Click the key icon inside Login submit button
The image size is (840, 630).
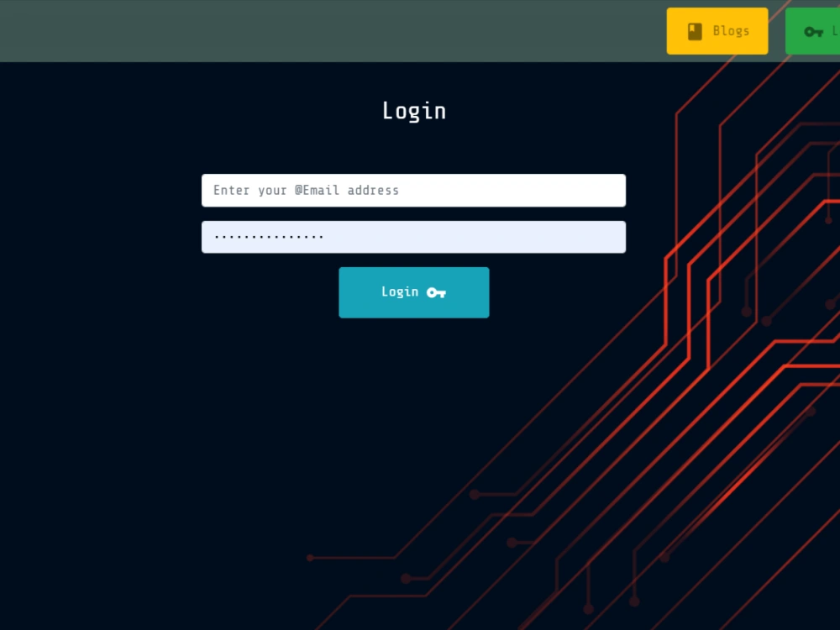435,292
